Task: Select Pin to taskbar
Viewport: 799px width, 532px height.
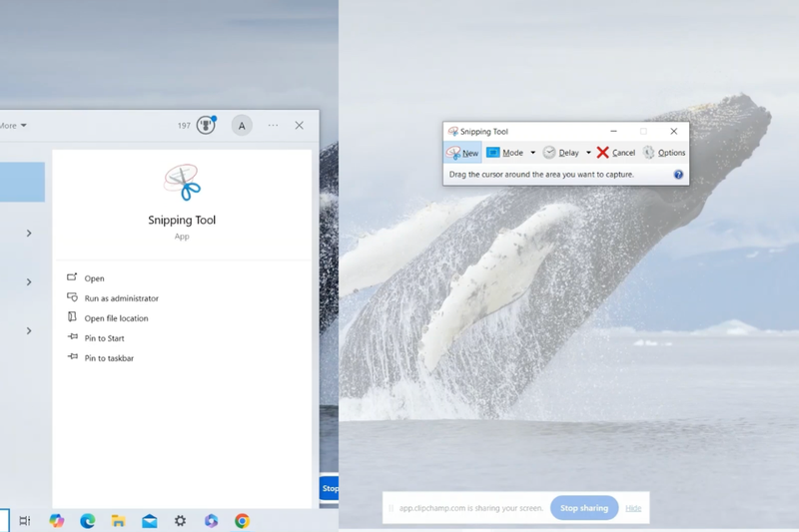Action: pyautogui.click(x=109, y=358)
